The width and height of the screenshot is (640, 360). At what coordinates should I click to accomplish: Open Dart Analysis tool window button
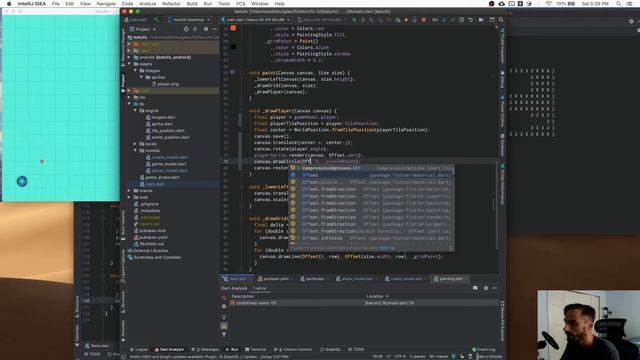coord(169,350)
